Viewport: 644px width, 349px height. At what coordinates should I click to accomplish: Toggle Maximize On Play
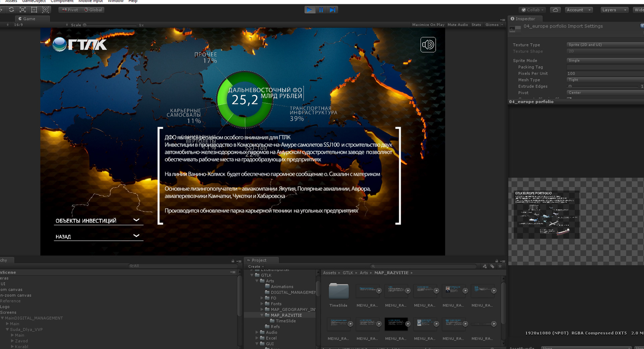(x=428, y=25)
